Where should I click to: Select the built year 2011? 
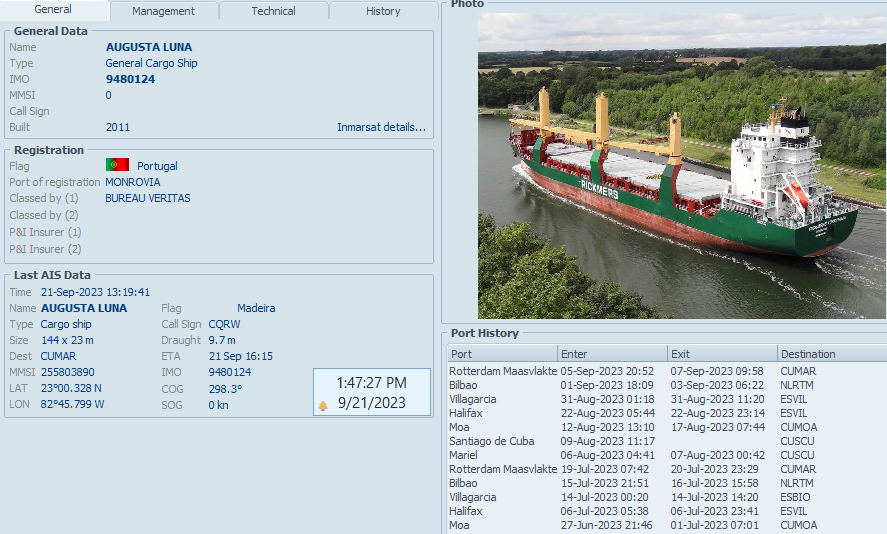[x=118, y=127]
